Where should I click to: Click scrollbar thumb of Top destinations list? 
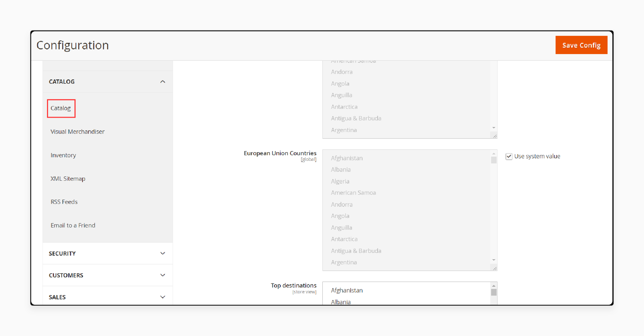[x=494, y=292]
